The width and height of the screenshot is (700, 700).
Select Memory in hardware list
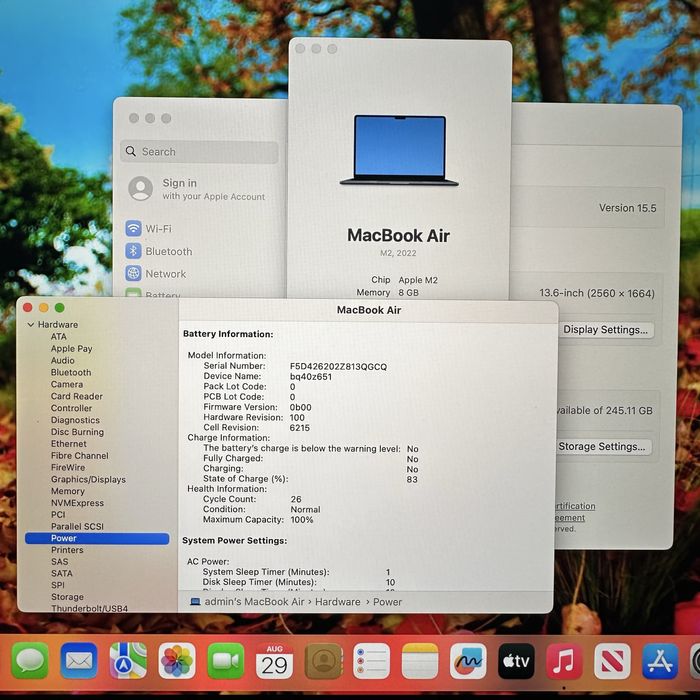tap(68, 491)
